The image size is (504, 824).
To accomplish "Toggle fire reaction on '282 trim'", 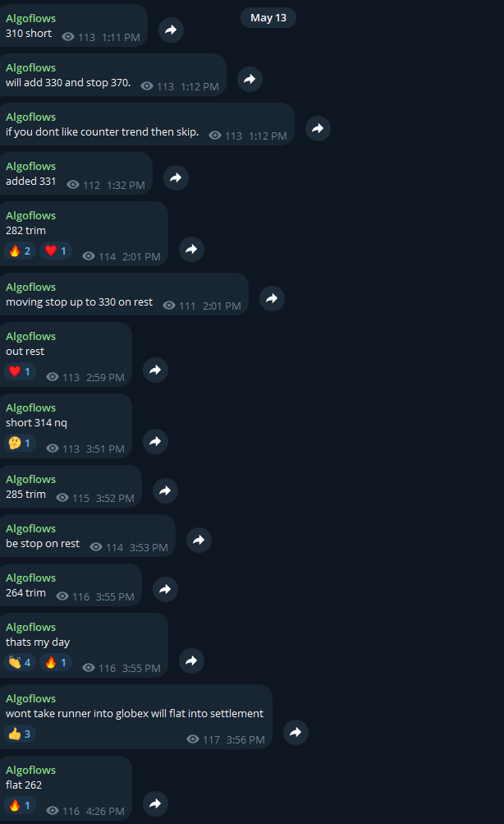I will pyautogui.click(x=20, y=251).
